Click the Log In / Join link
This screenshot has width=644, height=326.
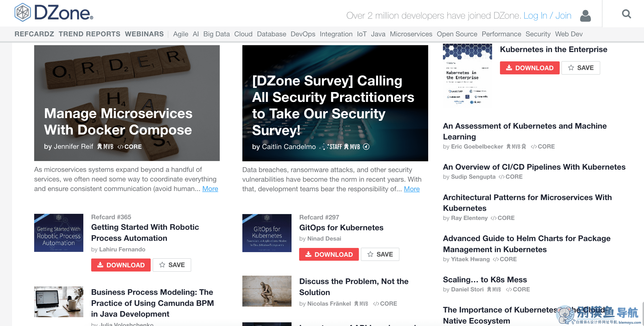(x=547, y=15)
